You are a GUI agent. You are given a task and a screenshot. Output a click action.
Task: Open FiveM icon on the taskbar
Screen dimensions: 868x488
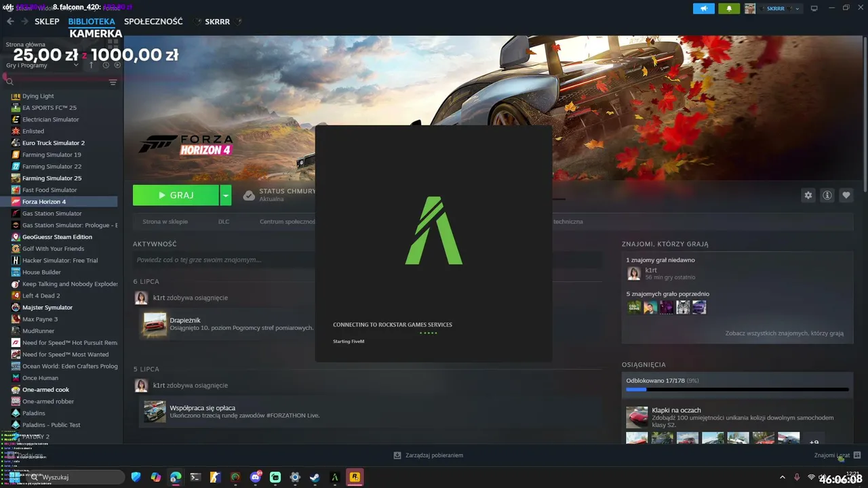click(x=334, y=477)
